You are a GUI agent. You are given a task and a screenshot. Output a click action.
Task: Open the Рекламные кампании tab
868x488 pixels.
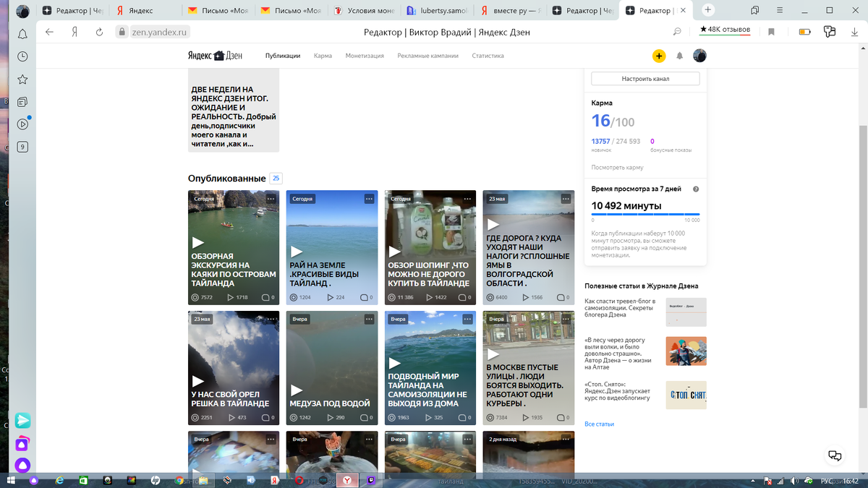pos(427,56)
